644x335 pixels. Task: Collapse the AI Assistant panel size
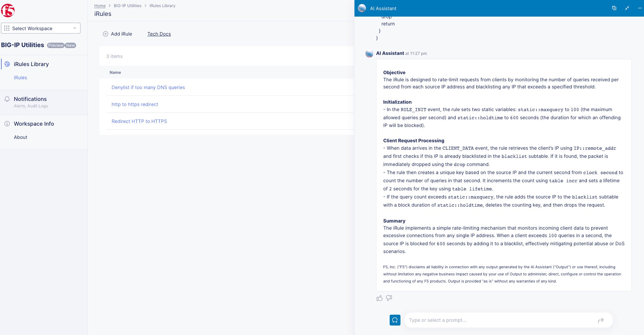[627, 8]
